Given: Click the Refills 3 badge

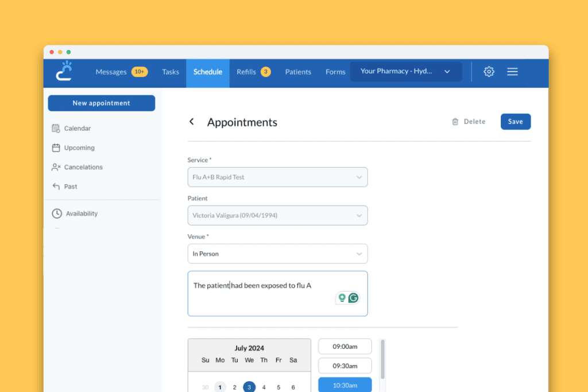Looking at the screenshot, I should coord(265,72).
